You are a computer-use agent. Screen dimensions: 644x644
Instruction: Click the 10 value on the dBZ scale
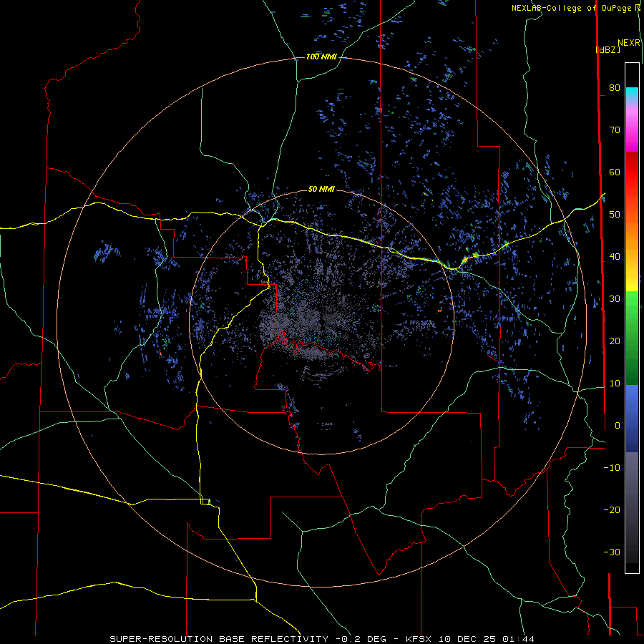coord(615,384)
